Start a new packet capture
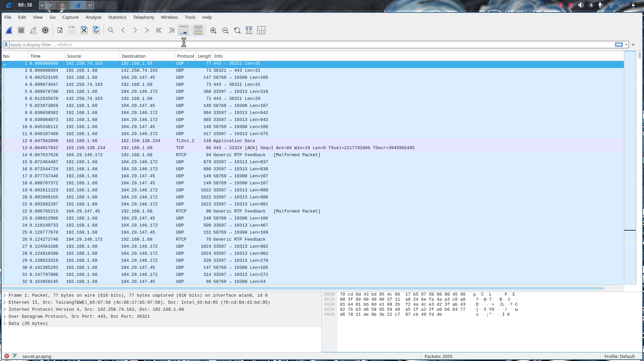Image resolution: width=644 pixels, height=361 pixels. [9, 30]
